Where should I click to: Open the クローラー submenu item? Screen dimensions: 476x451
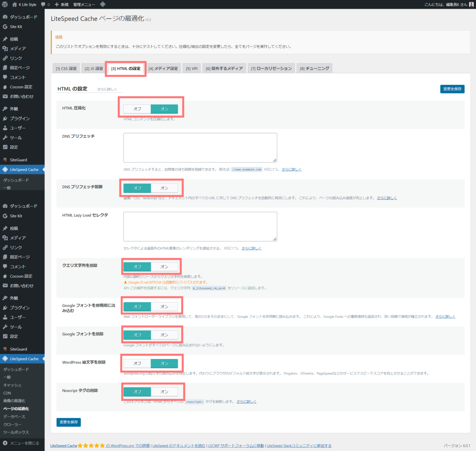[12, 424]
